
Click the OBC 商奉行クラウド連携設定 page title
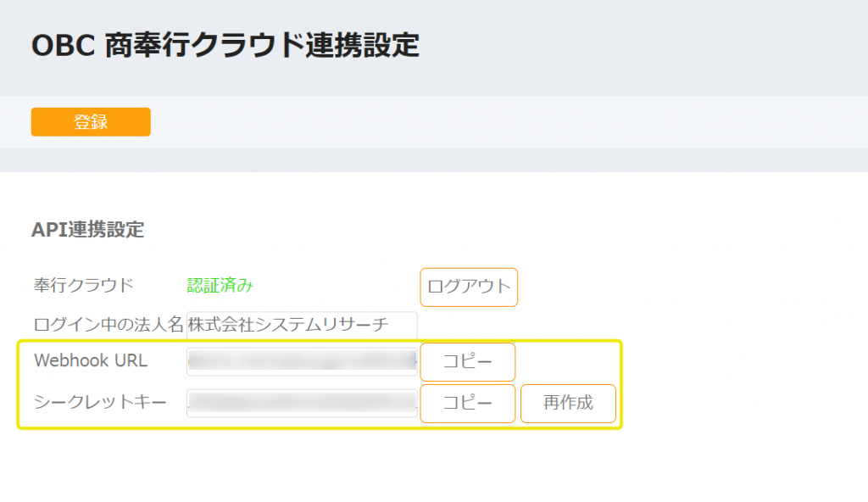coord(225,46)
